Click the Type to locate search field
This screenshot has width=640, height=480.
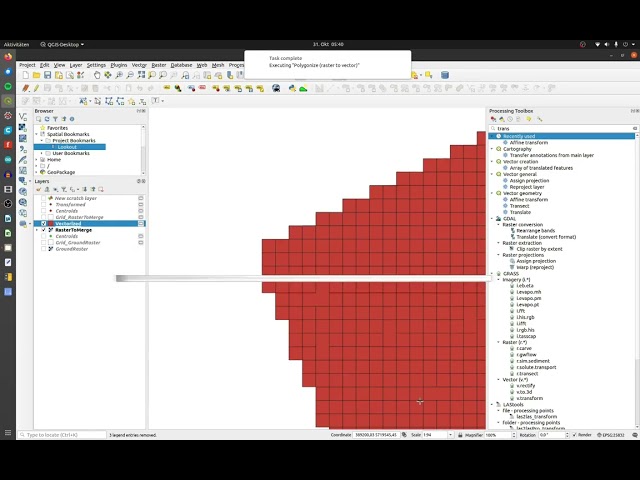pos(62,435)
